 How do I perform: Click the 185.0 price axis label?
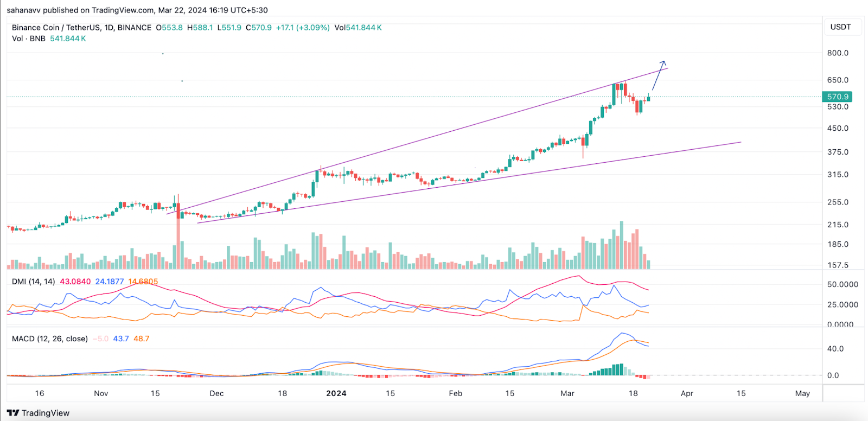(x=838, y=244)
